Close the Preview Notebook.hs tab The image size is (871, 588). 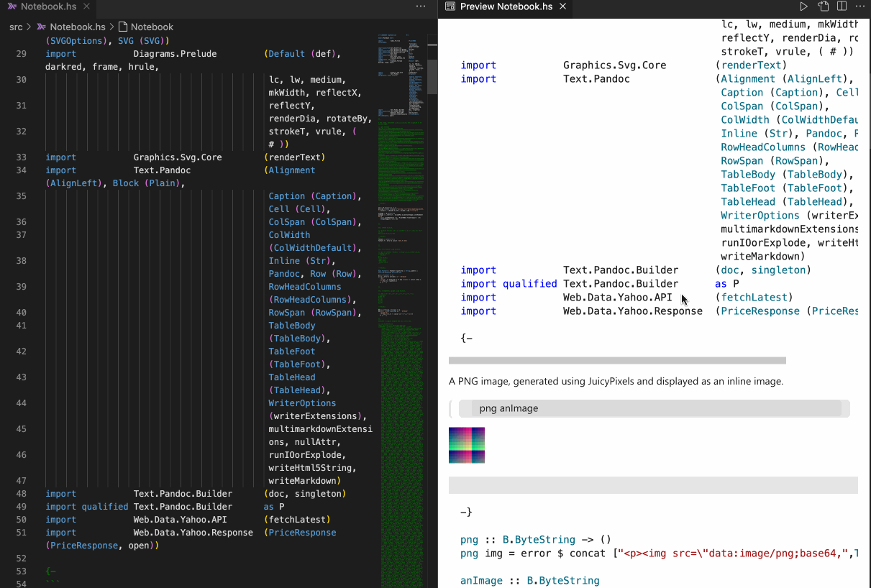pos(563,6)
